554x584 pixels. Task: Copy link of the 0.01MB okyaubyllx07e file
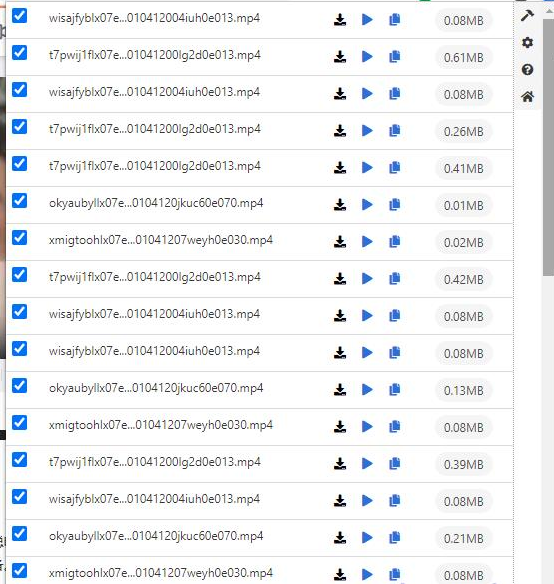click(395, 204)
